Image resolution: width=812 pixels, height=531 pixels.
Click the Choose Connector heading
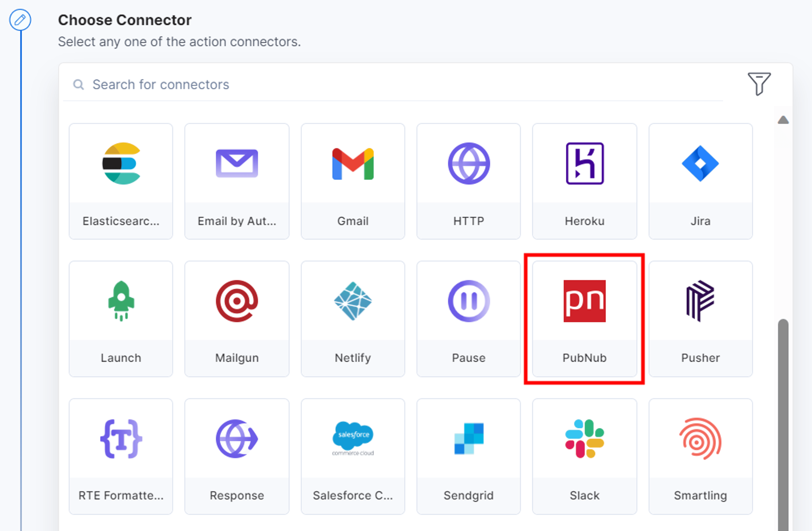point(125,20)
